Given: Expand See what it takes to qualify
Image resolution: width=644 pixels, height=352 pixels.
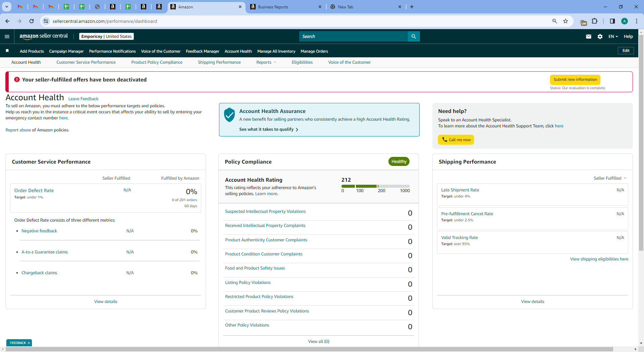Looking at the screenshot, I should (x=269, y=129).
